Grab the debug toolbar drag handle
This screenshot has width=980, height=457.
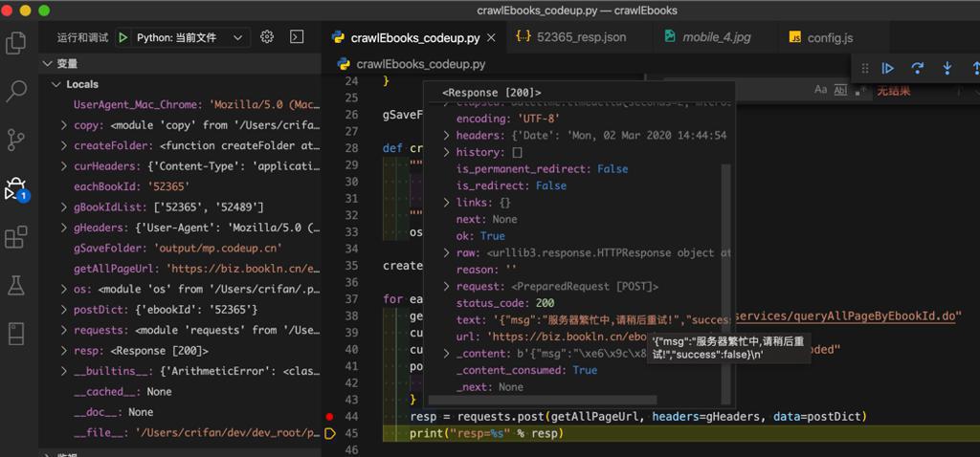point(865,68)
